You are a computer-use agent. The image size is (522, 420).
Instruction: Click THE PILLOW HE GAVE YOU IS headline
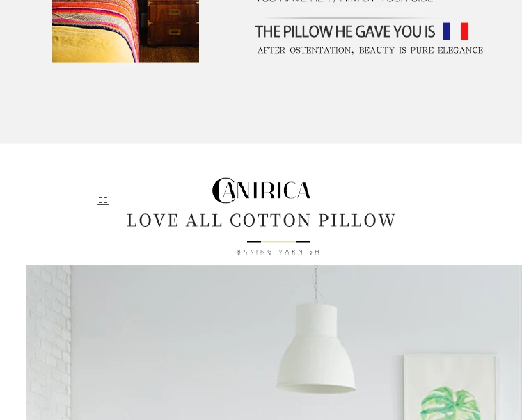[345, 31]
